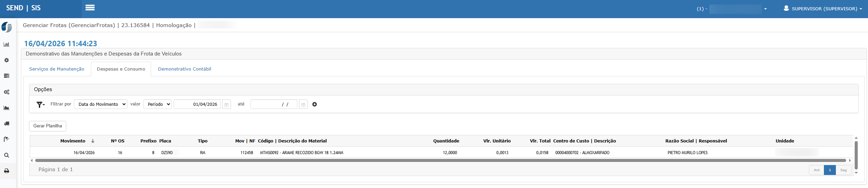The height and width of the screenshot is (188, 868).
Task: Click the magnifier search sidebar icon
Action: (6, 155)
